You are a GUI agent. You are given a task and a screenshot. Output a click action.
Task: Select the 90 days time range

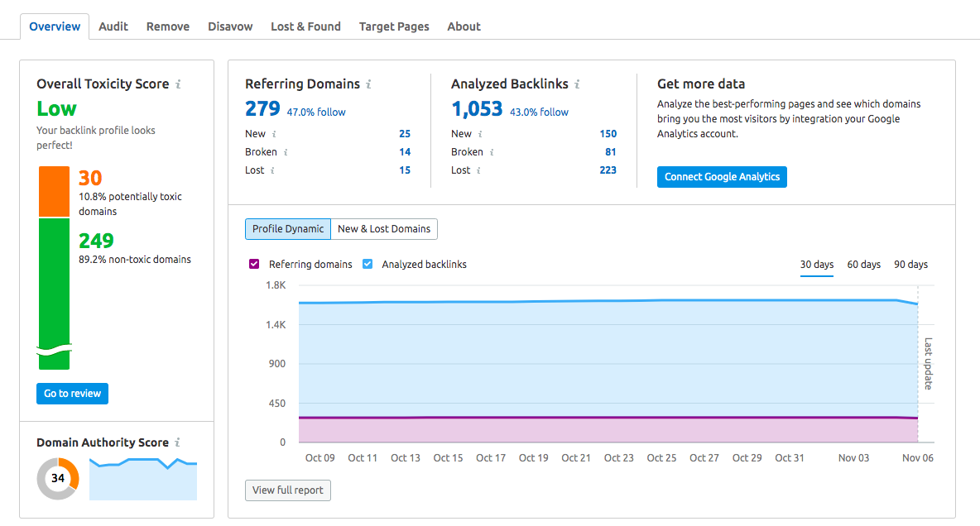[x=910, y=265]
